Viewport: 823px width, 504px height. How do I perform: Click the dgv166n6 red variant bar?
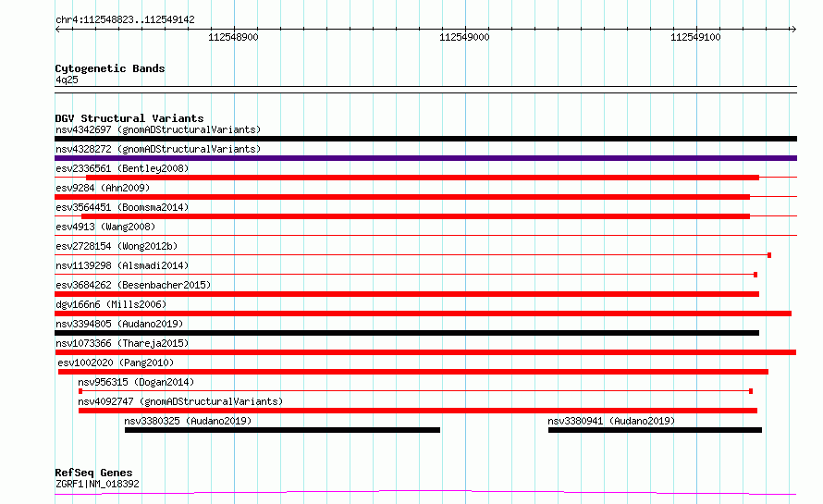tap(423, 313)
